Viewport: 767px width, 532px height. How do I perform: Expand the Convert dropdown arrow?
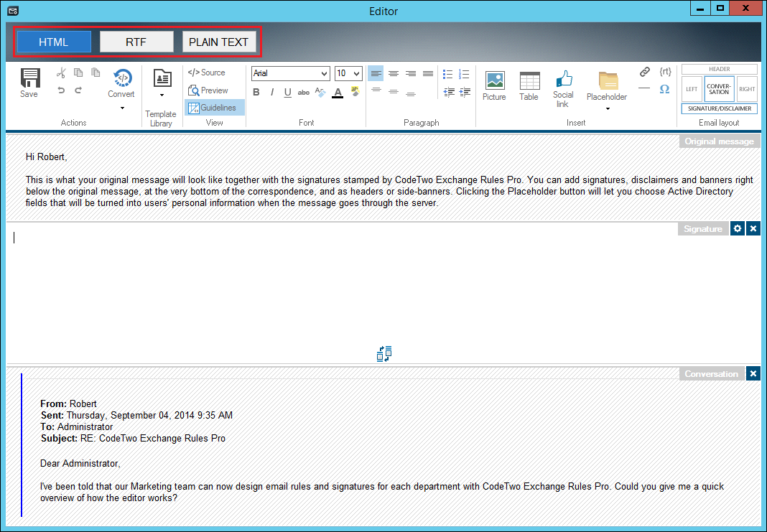click(x=122, y=108)
